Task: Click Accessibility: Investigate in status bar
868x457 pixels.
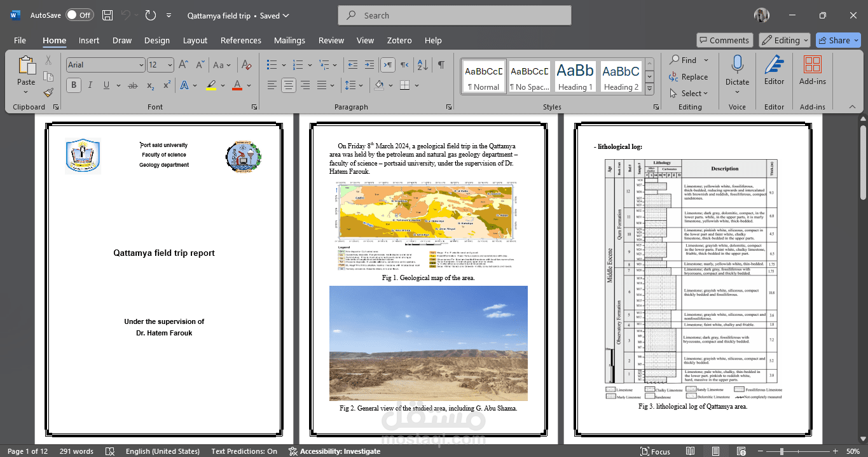Action: click(x=334, y=451)
